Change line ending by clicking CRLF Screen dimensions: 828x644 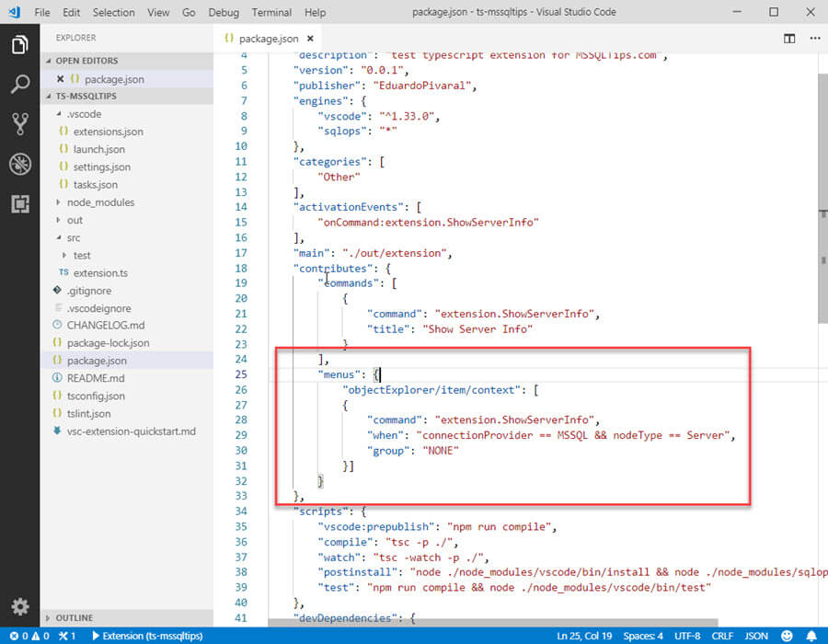point(722,635)
